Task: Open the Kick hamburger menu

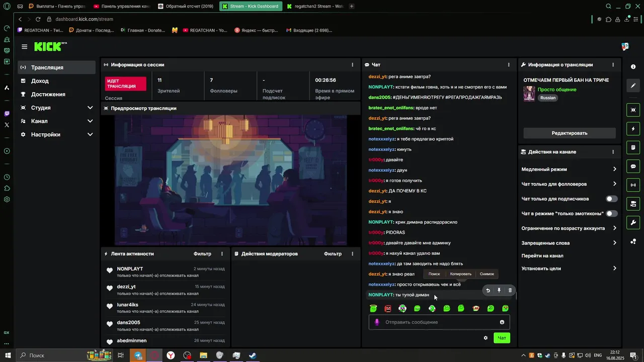Action: pyautogui.click(x=24, y=47)
